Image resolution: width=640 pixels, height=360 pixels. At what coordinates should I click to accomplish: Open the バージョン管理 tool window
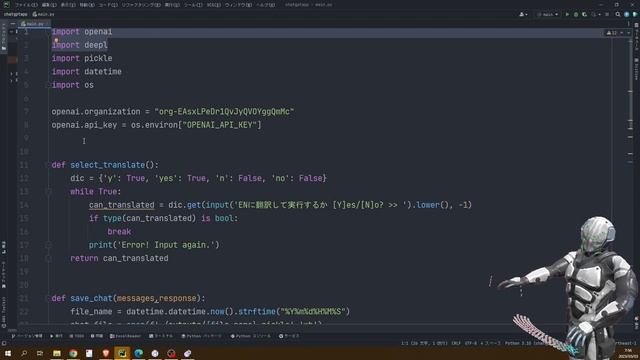tap(27, 336)
